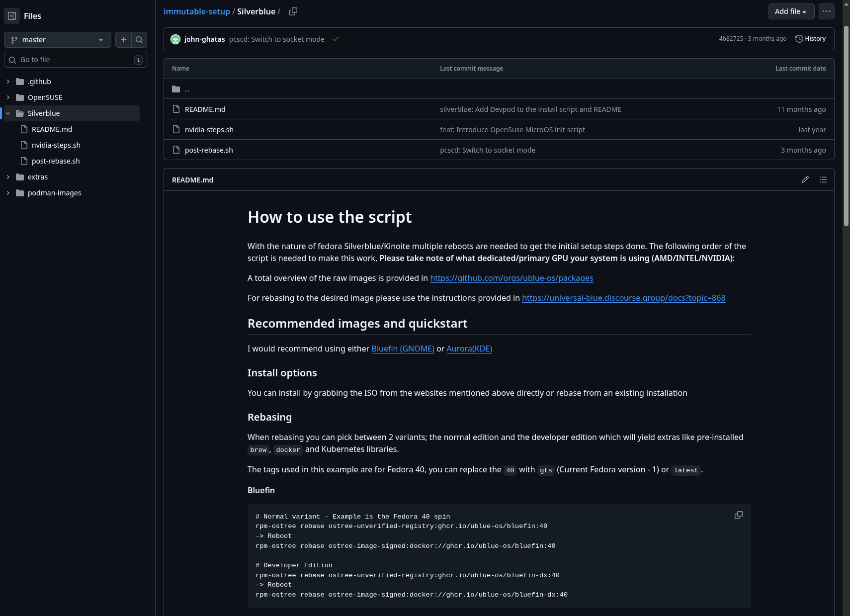Viewport: 850px width, 616px height.
Task: Copy Bluefin code block contents
Action: 738,515
